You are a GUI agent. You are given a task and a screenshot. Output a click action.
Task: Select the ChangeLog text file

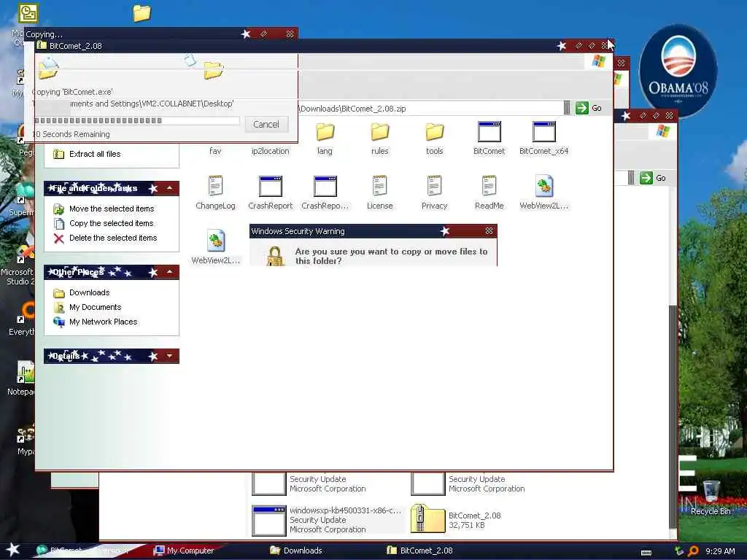pos(215,192)
